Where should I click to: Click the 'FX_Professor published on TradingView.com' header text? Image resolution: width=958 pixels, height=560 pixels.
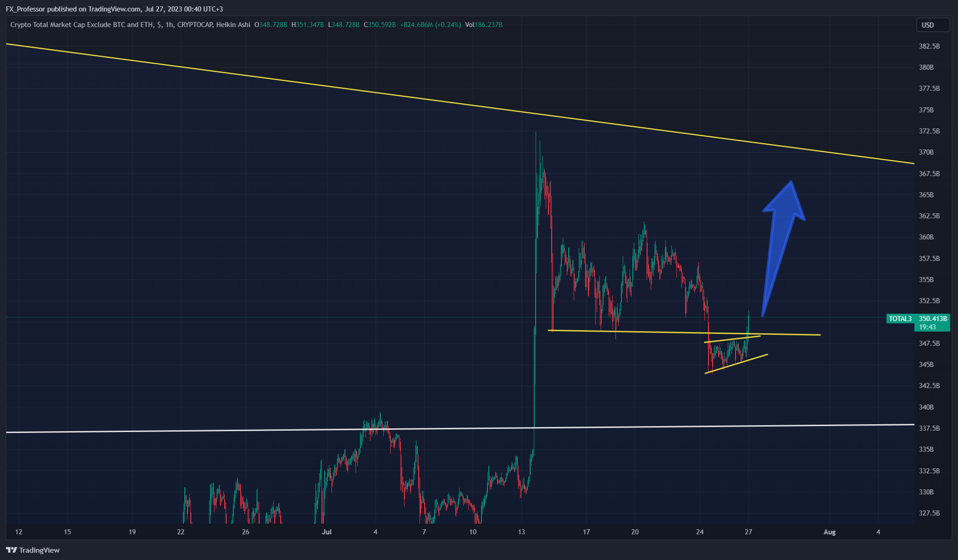(x=73, y=9)
